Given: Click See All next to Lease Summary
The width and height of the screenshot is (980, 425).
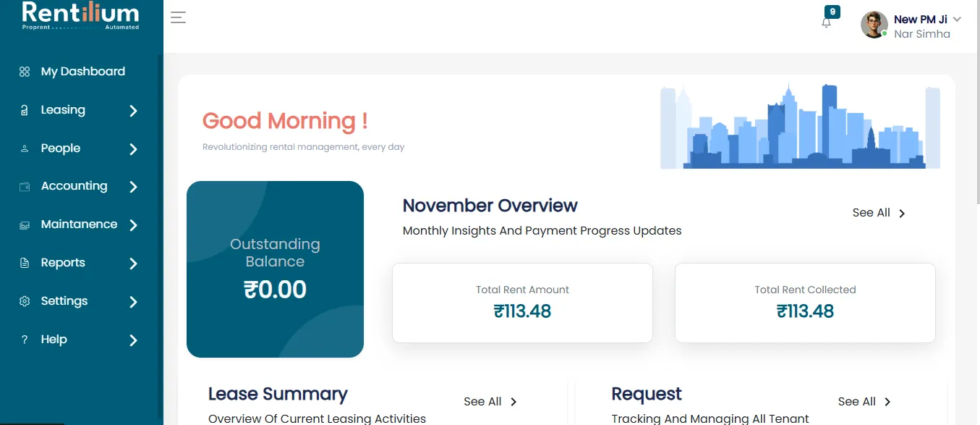Looking at the screenshot, I should point(490,402).
